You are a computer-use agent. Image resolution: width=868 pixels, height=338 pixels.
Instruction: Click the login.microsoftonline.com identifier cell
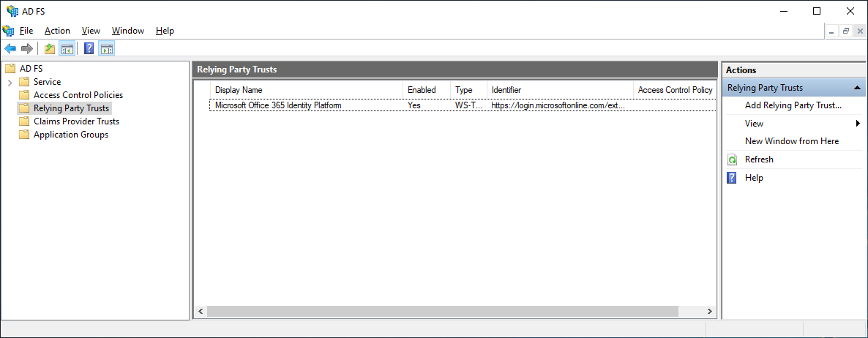pyautogui.click(x=558, y=105)
